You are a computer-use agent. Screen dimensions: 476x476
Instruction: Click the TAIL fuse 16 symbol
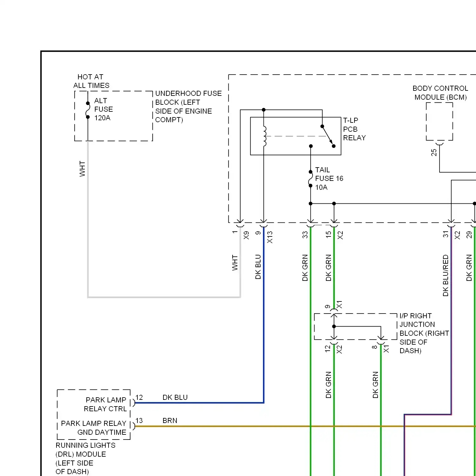tap(310, 179)
